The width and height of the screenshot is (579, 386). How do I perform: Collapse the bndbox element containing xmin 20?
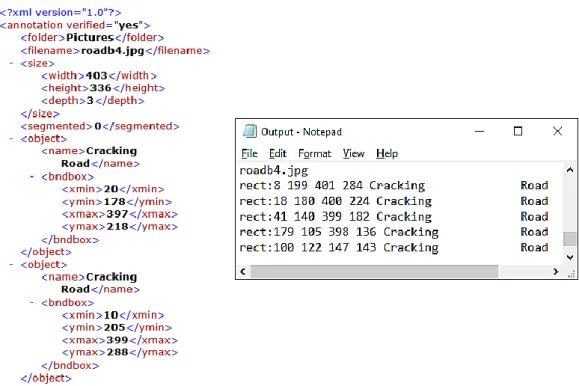32,177
